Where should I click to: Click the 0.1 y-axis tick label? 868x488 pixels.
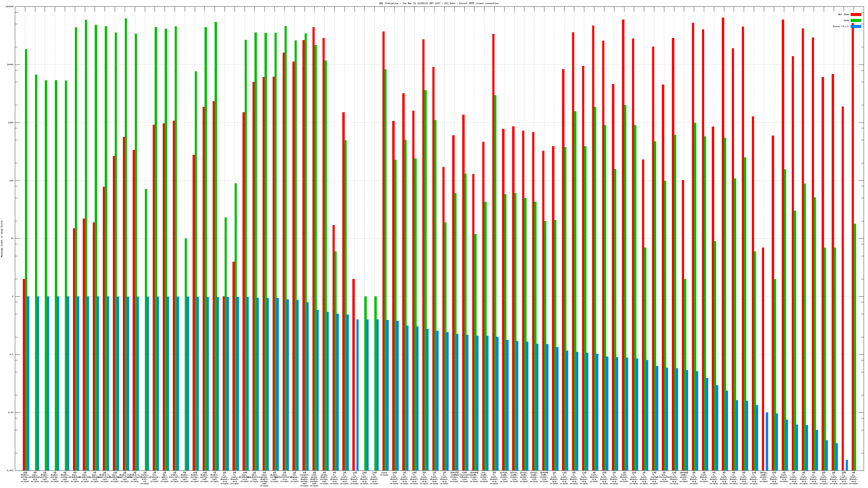tap(12, 355)
